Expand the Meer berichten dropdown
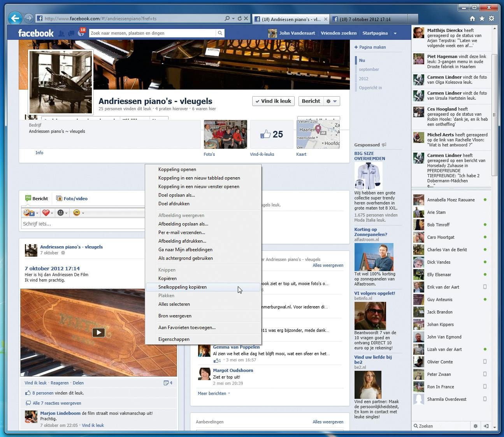This screenshot has height=437, width=504. [214, 393]
